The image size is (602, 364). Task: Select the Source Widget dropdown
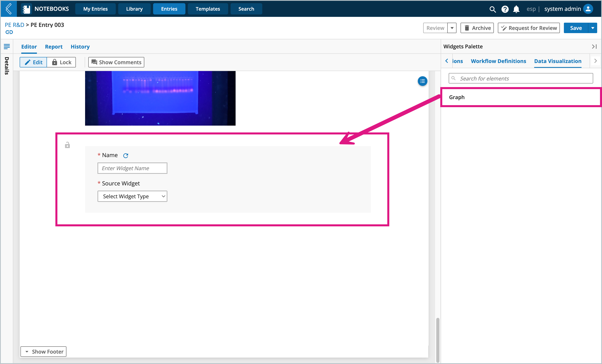[x=132, y=196]
